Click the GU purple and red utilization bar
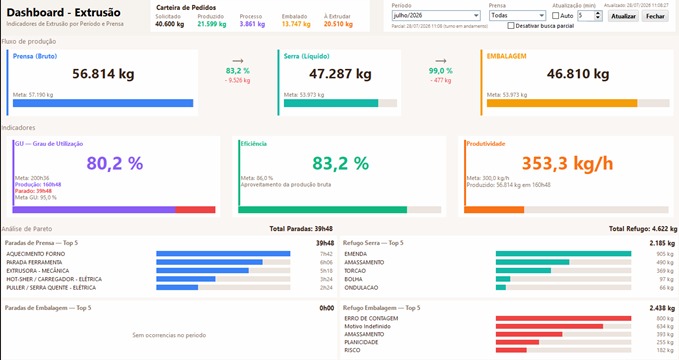 pos(114,210)
